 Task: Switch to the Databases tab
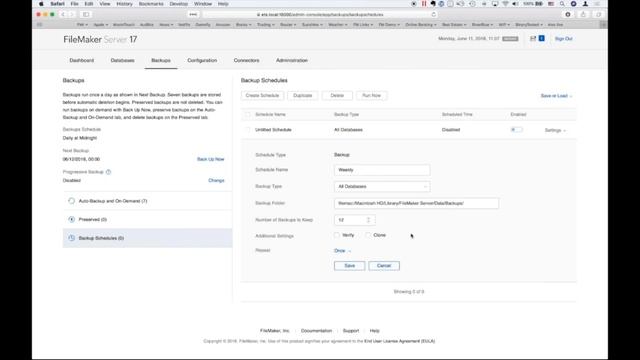122,60
